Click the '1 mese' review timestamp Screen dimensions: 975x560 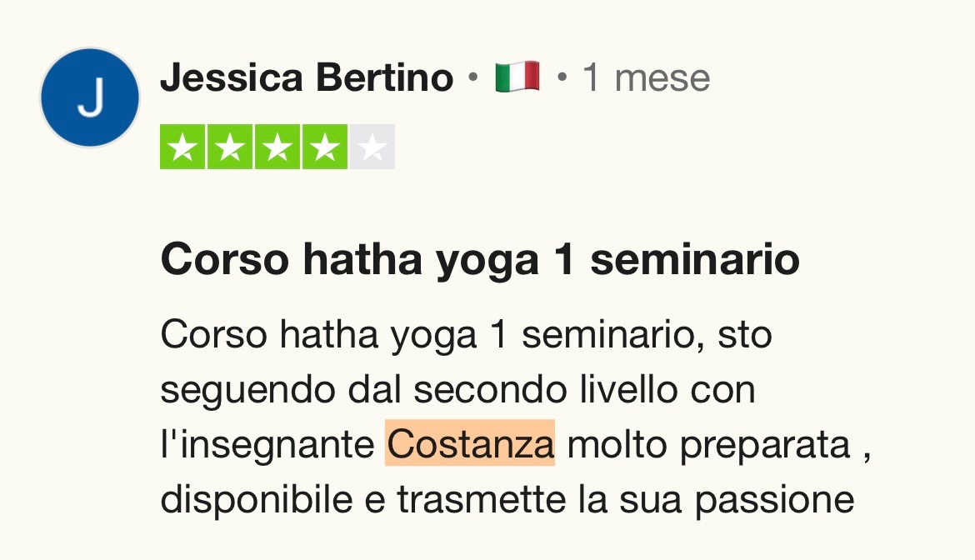coord(646,78)
